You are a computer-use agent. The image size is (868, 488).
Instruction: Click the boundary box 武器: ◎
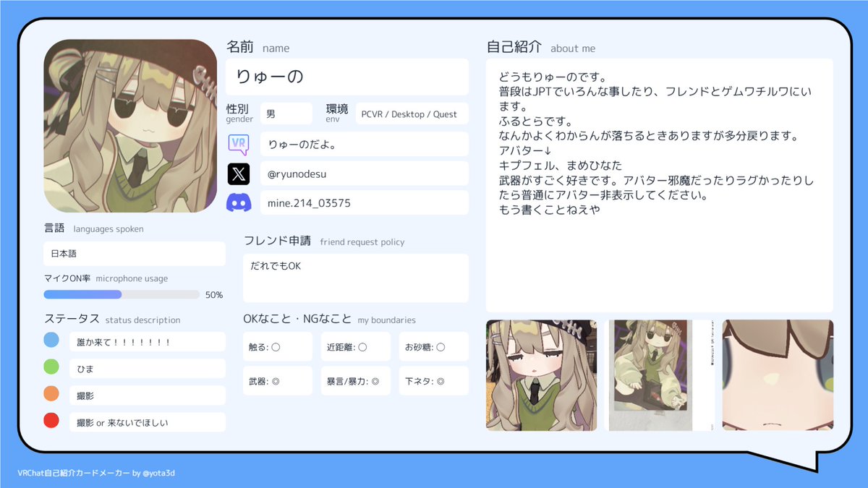click(x=278, y=381)
